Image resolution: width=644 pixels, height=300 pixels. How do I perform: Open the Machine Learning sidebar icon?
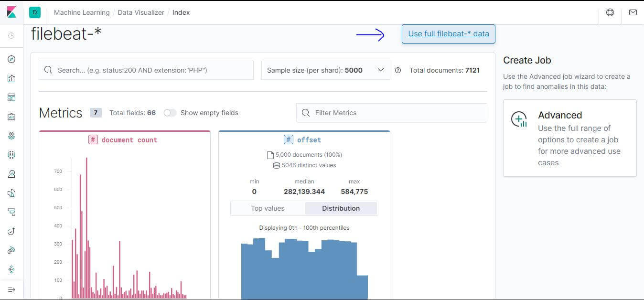click(12, 154)
